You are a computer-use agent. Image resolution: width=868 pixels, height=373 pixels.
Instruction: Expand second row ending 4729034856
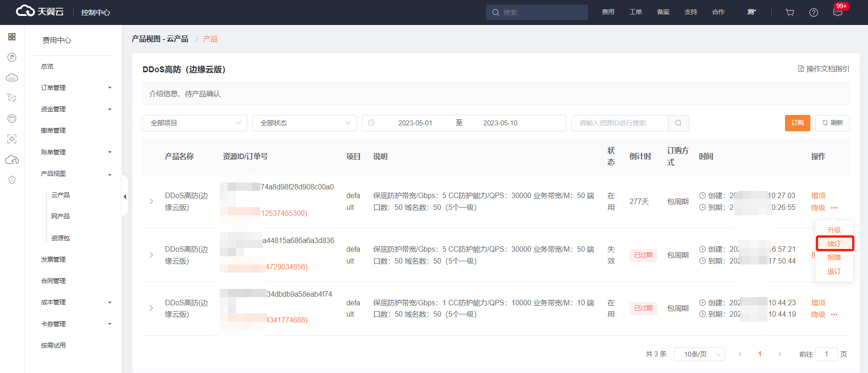(x=152, y=255)
